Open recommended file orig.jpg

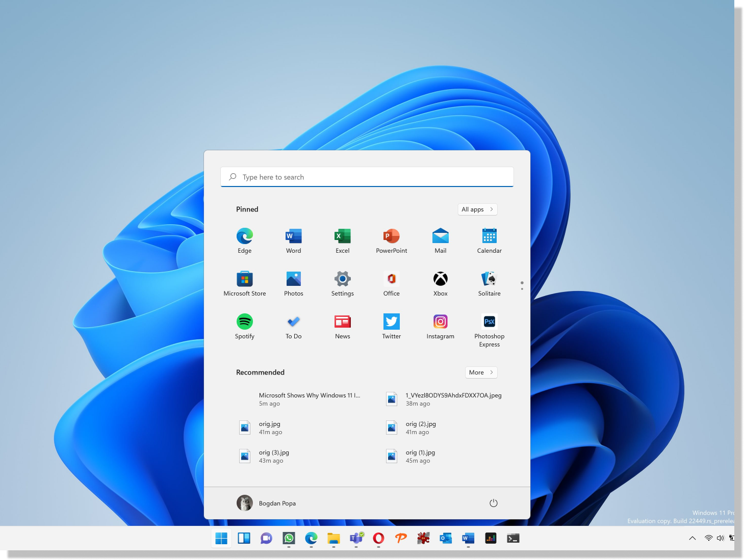click(x=294, y=428)
